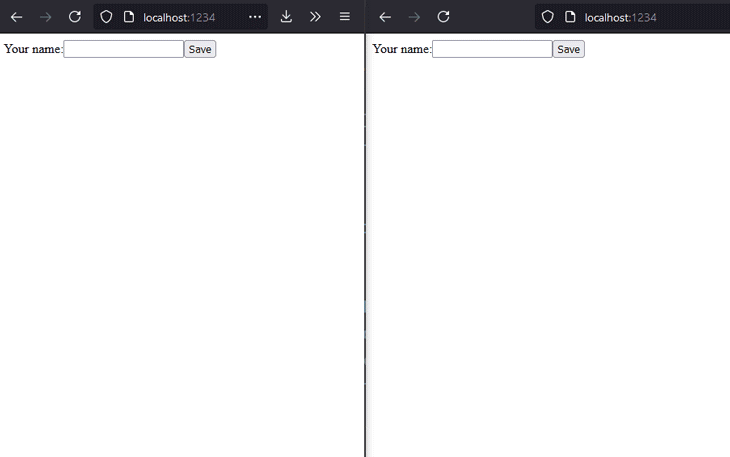The width and height of the screenshot is (730, 457).
Task: Click page info icon in left browser address bar
Action: (129, 17)
